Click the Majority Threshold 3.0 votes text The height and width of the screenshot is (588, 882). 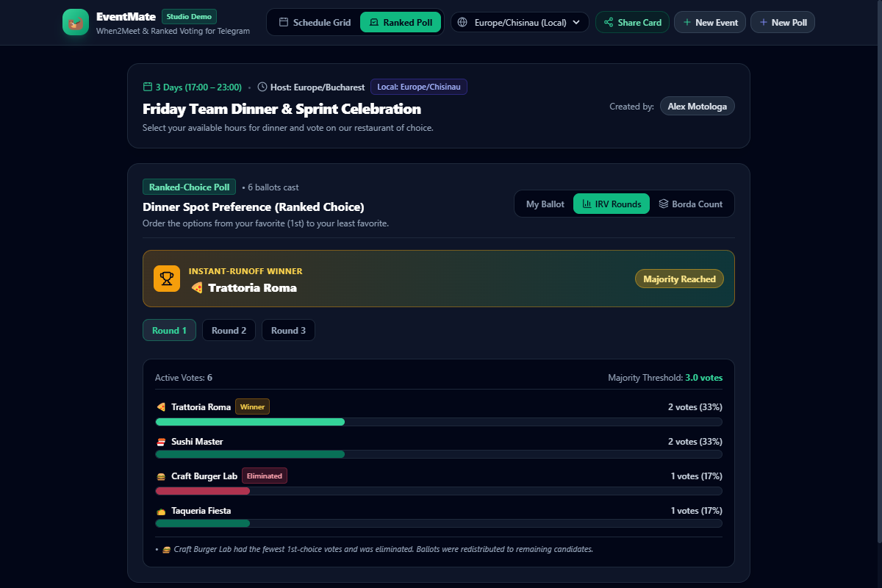pyautogui.click(x=665, y=378)
